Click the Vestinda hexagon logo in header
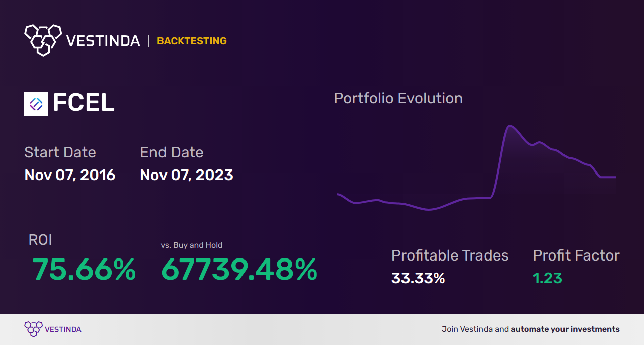Viewport: 644px width, 345px height. [x=43, y=40]
